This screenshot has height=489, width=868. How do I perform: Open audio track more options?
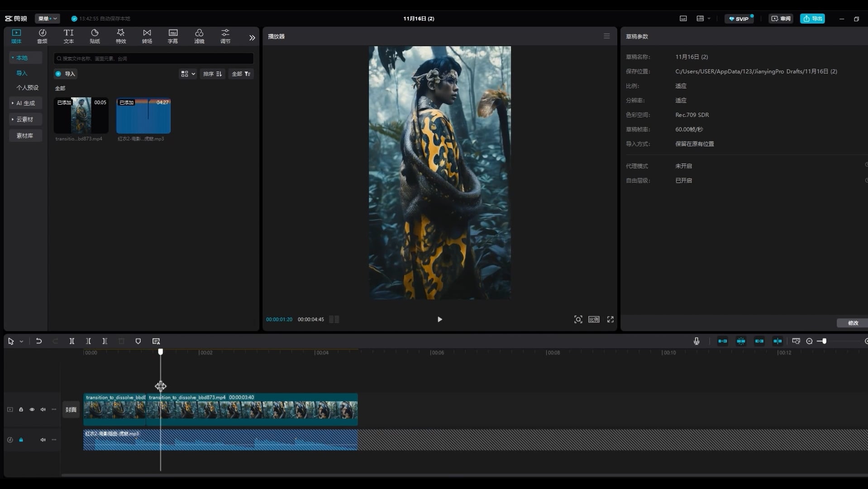click(54, 440)
